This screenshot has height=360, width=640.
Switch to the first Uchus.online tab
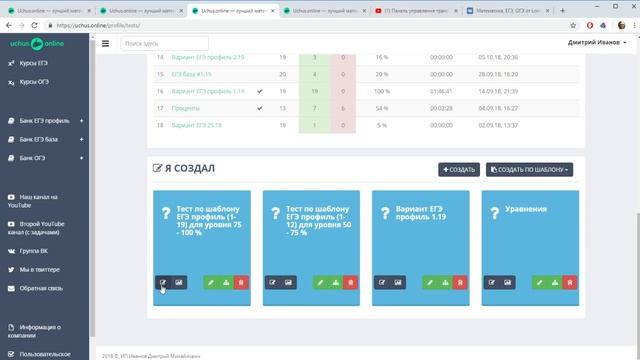coord(50,11)
